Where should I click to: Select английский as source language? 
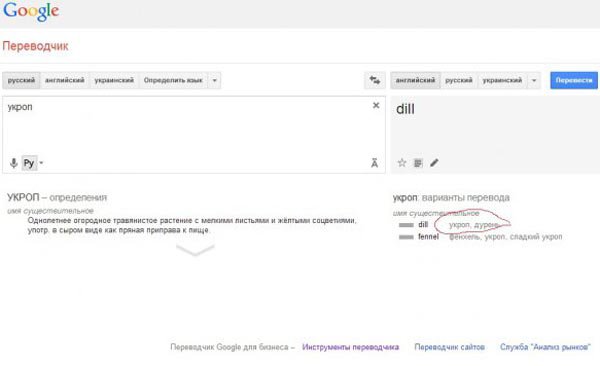click(65, 80)
